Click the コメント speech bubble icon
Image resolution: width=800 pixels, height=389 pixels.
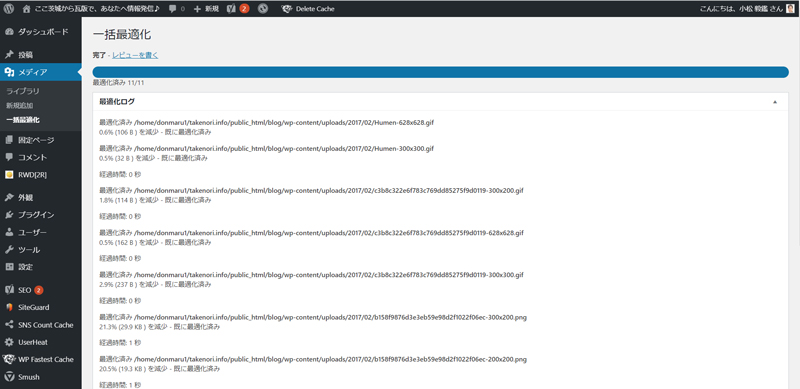(x=9, y=157)
